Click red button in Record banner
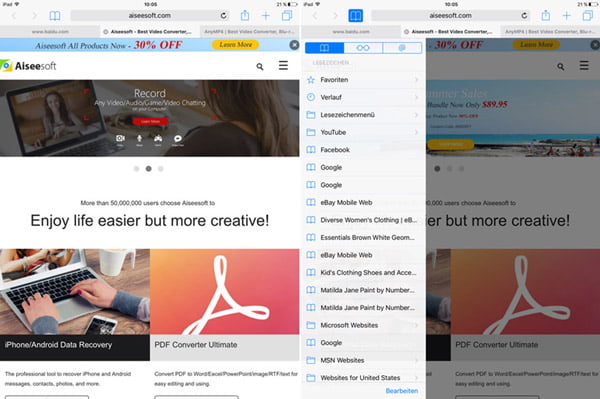Screen dimensions: 600x399 150,121
